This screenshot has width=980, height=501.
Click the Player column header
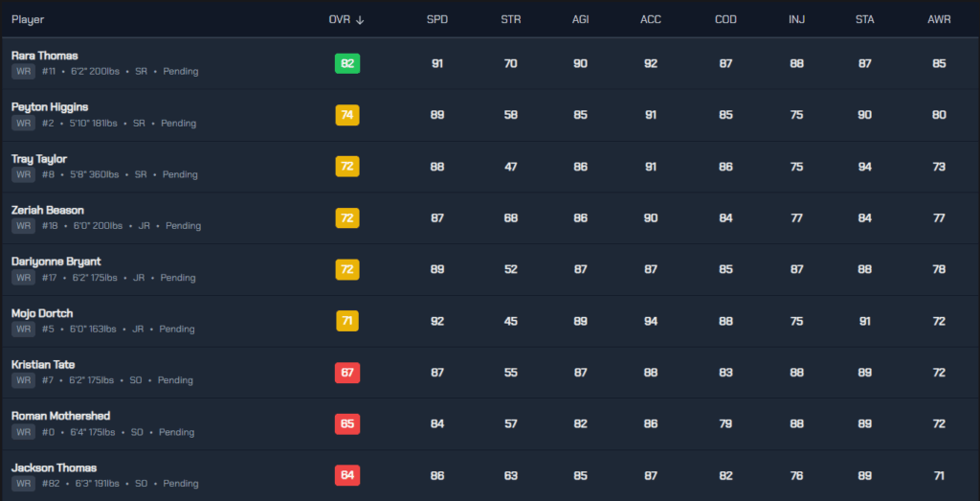point(28,20)
